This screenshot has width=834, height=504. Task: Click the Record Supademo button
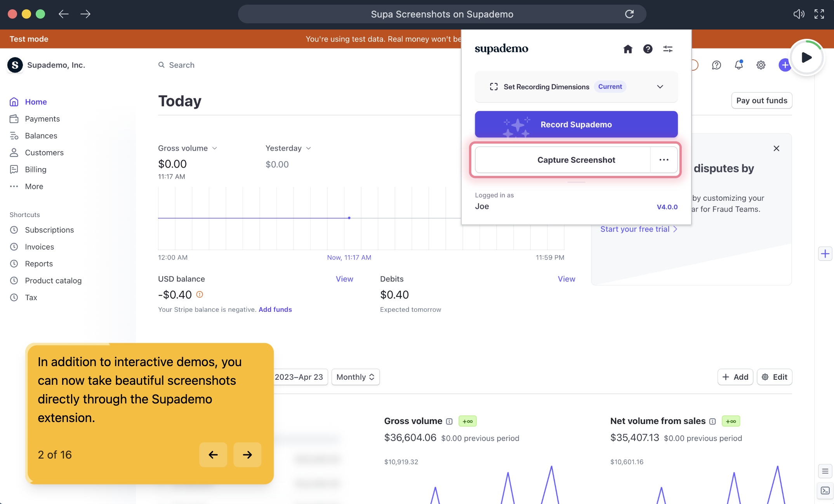[x=576, y=124]
